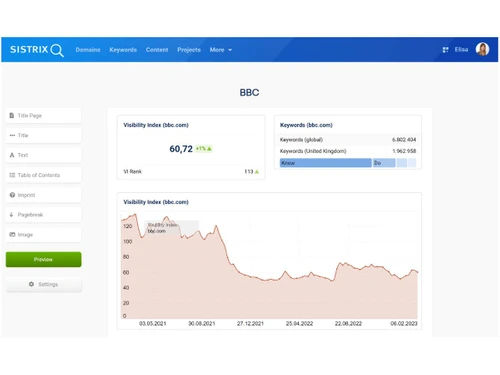Image resolution: width=500 pixels, height=375 pixels.
Task: Click Elisa's profile avatar
Action: pyautogui.click(x=482, y=49)
